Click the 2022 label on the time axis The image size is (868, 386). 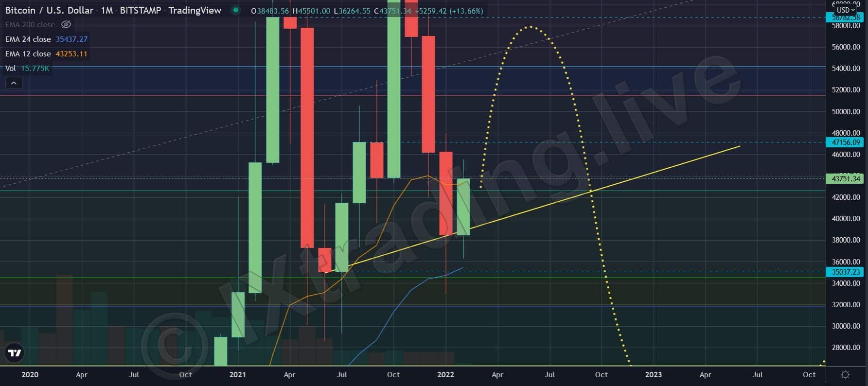click(x=445, y=374)
